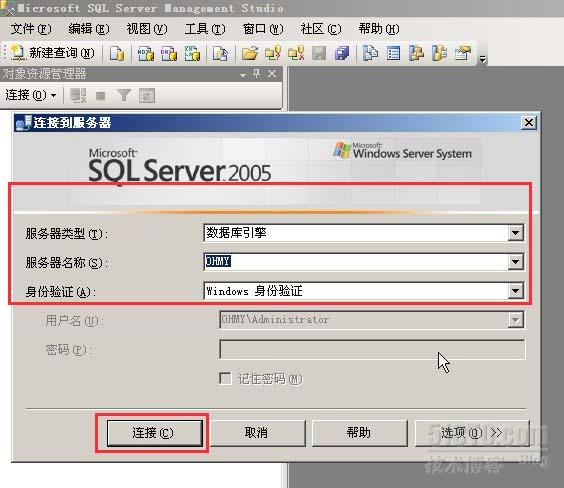This screenshot has width=564, height=488.
Task: Click the Template Explorer toolbar icon
Action: pyautogui.click(x=439, y=53)
